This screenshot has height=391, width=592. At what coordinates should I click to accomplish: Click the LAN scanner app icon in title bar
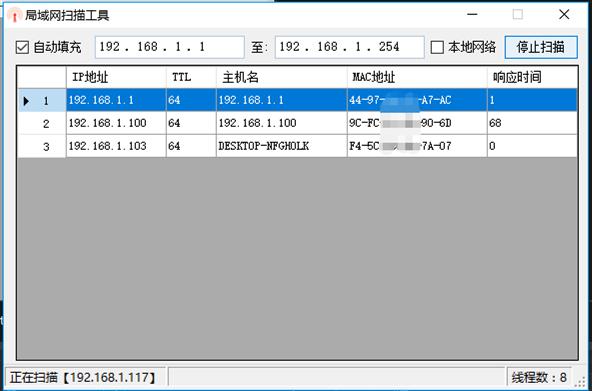click(x=15, y=15)
